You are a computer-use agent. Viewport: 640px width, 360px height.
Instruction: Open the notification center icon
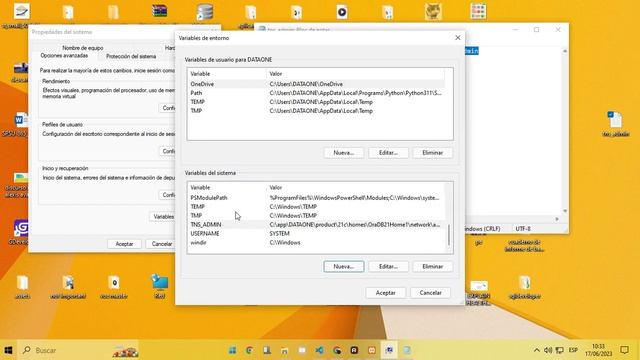624,350
